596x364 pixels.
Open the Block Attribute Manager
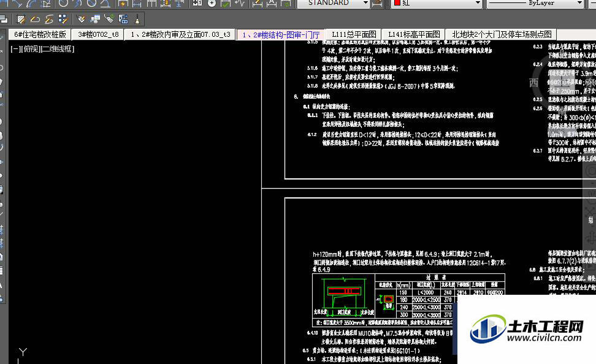95,19
